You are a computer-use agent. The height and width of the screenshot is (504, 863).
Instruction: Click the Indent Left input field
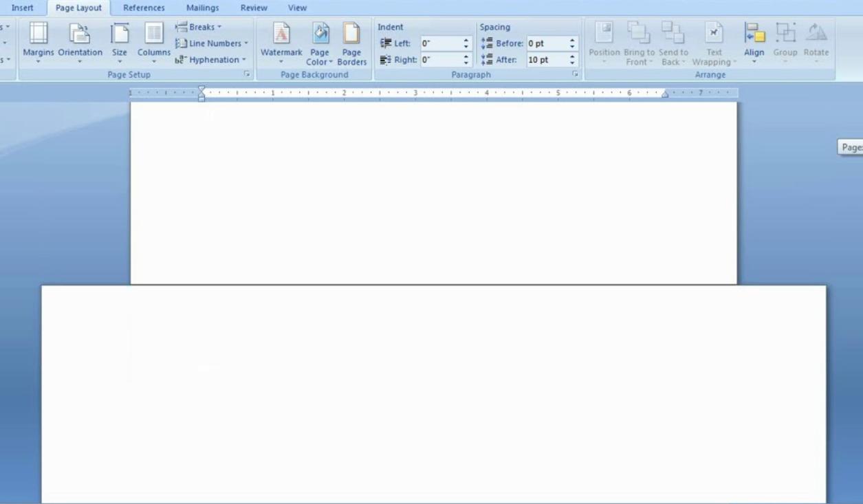click(x=441, y=43)
